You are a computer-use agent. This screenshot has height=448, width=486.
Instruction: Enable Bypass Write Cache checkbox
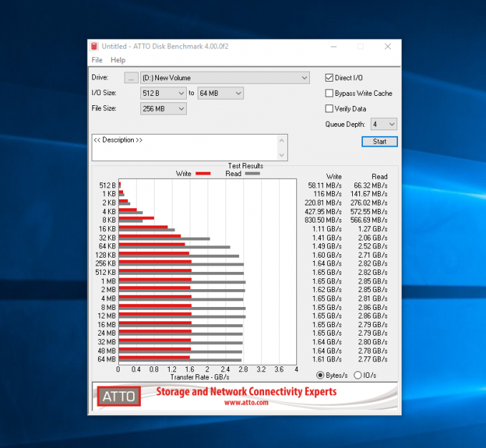point(329,93)
